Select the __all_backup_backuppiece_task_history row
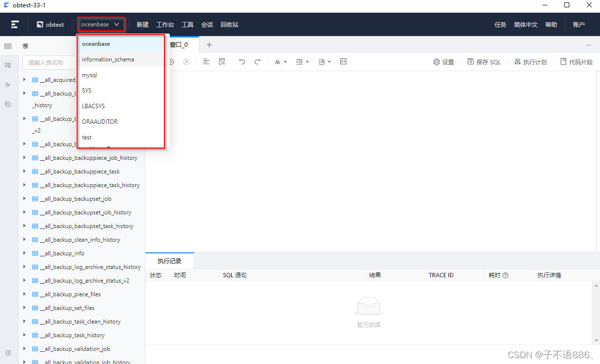This screenshot has height=364, width=600. click(82, 185)
